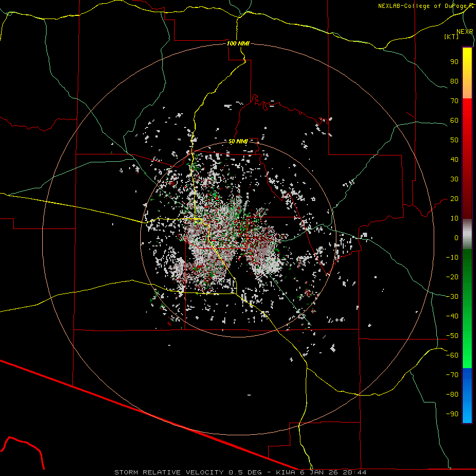Click the 50 NMI range ring label

238,141
